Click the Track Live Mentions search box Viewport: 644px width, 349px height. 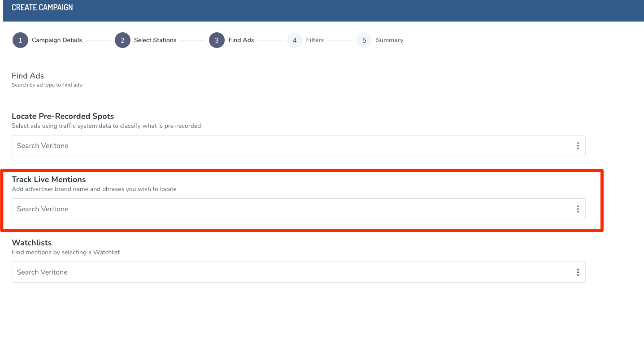(287, 209)
